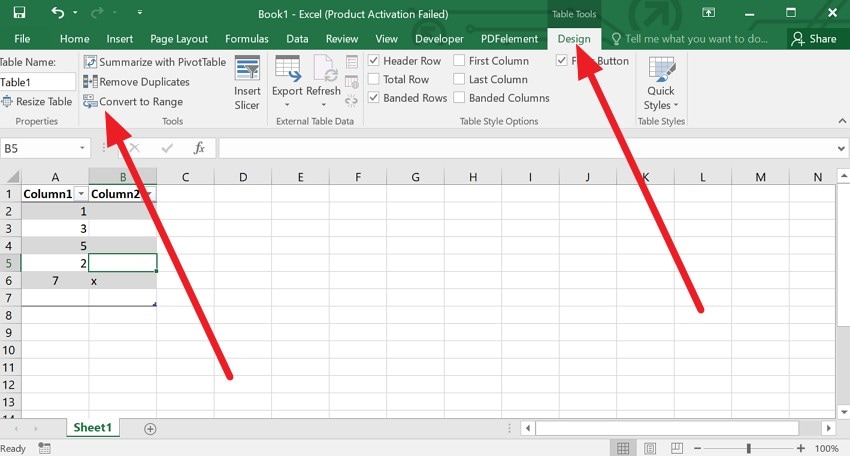Click the 100% zoom level
The width and height of the screenshot is (850, 456).
(827, 448)
